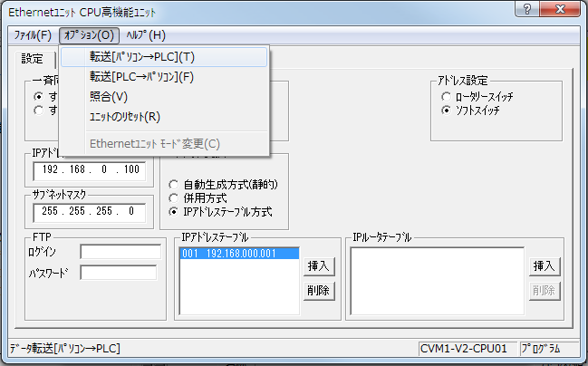Click the IP address input field
The image size is (588, 366).
(x=88, y=170)
